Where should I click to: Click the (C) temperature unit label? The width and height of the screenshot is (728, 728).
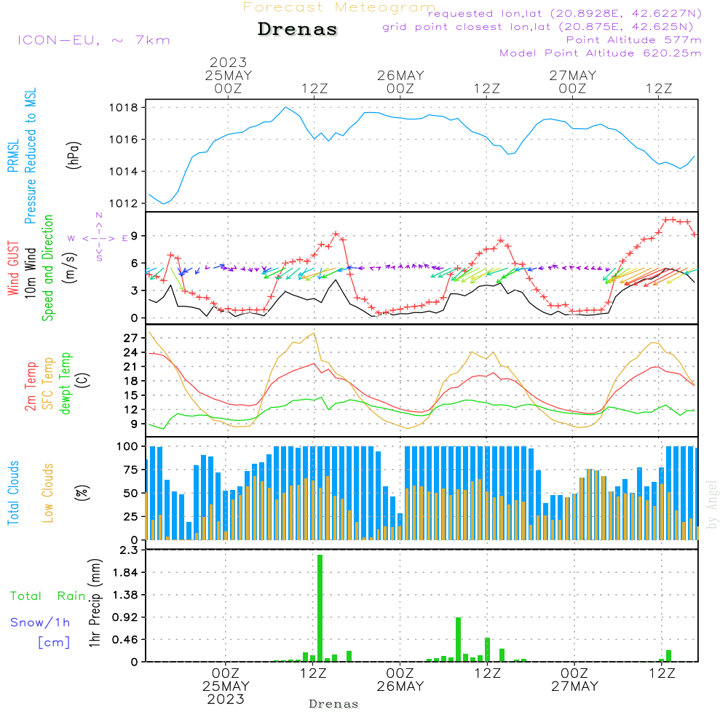[x=83, y=380]
